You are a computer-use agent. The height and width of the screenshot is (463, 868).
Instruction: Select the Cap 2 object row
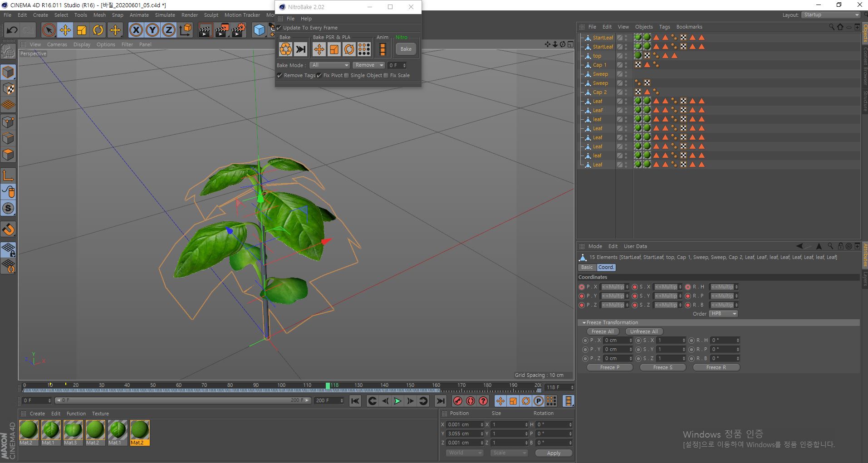click(599, 92)
